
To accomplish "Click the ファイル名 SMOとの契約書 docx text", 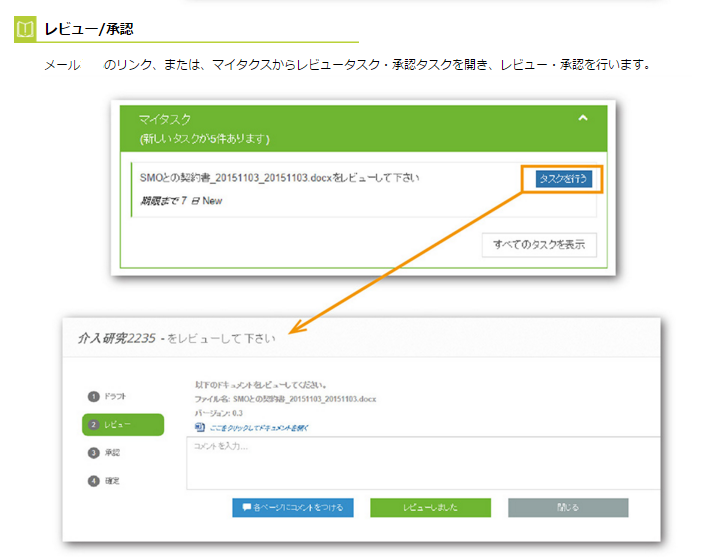I will coord(285,399).
